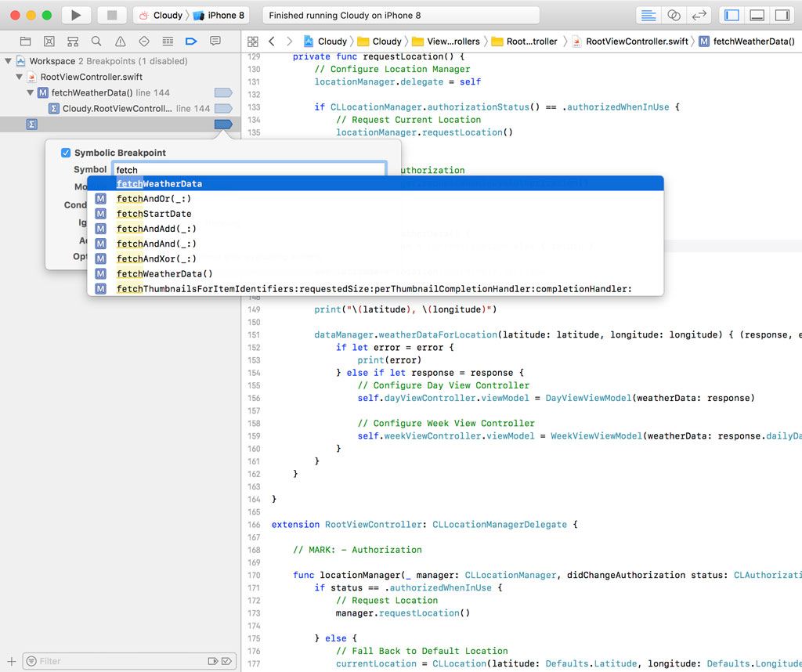
Task: Open the Project navigator folder icon
Action: [x=25, y=41]
